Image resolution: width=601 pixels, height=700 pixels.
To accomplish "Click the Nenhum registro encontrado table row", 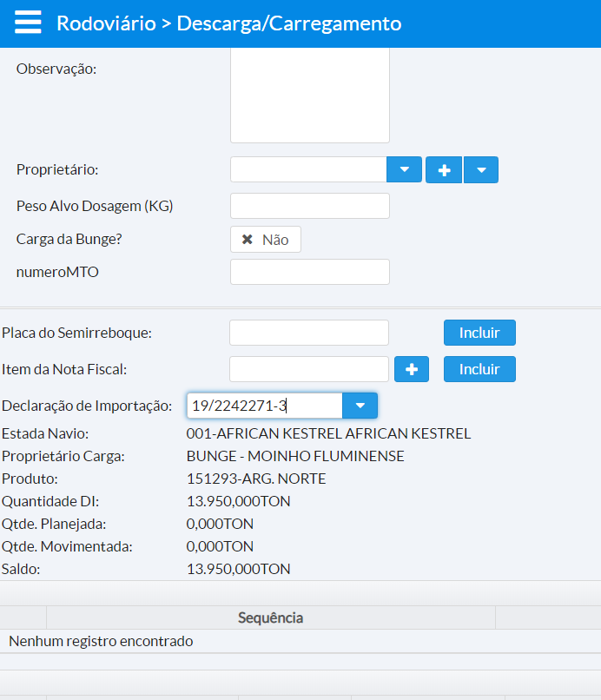I will click(101, 642).
